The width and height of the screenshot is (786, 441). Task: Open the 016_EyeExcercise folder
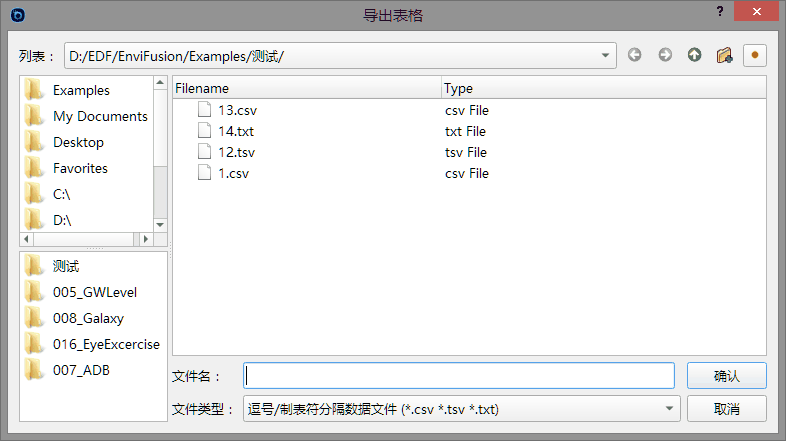[x=106, y=344]
